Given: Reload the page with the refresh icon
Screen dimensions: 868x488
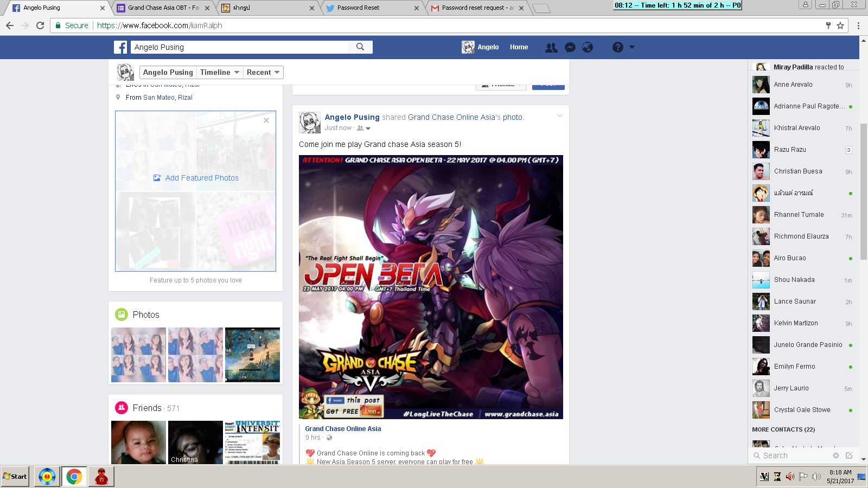Looking at the screenshot, I should tap(40, 25).
